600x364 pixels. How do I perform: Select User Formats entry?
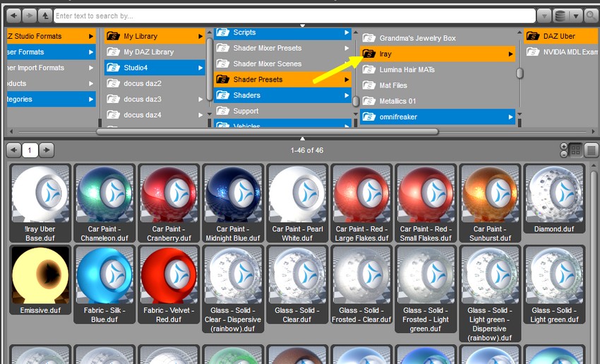pos(52,51)
